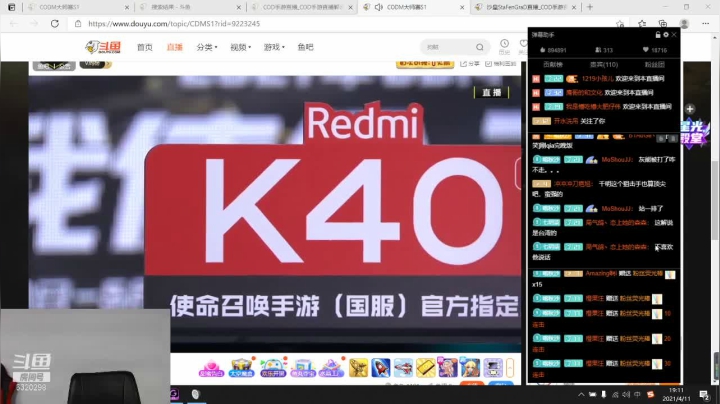Click the address bar URL
This screenshot has width=720, height=404.
point(174,23)
